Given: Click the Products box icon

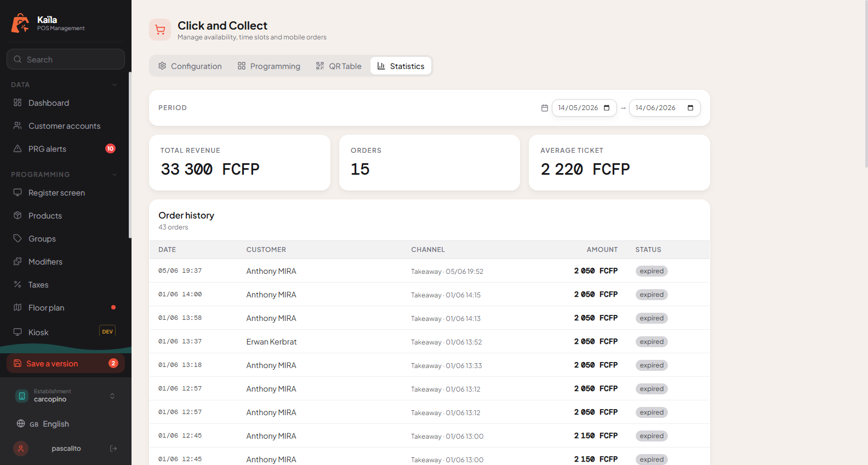Looking at the screenshot, I should tap(18, 215).
